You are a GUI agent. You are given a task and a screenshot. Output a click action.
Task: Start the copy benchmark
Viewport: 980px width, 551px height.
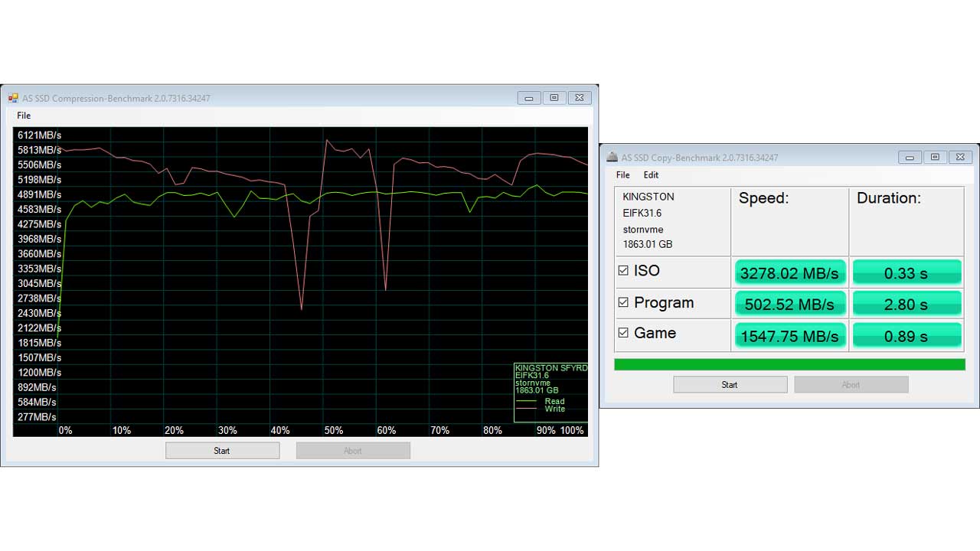pyautogui.click(x=730, y=385)
